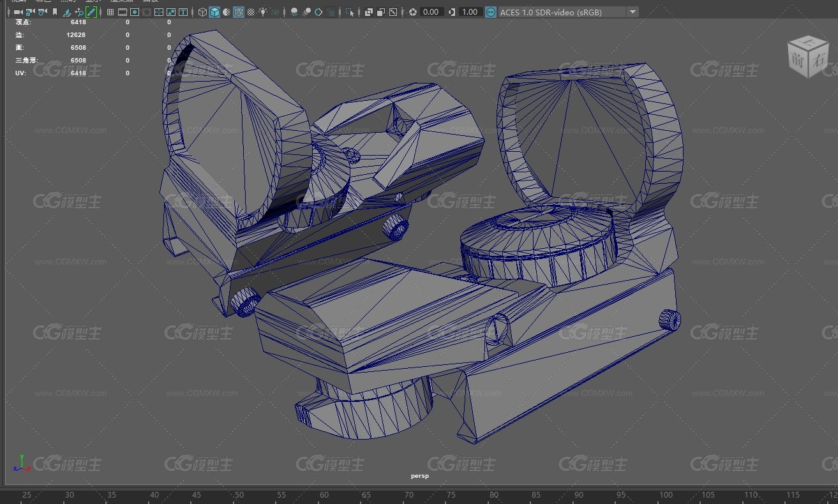Toggle Multisample Anti-aliasing icon

318,12
